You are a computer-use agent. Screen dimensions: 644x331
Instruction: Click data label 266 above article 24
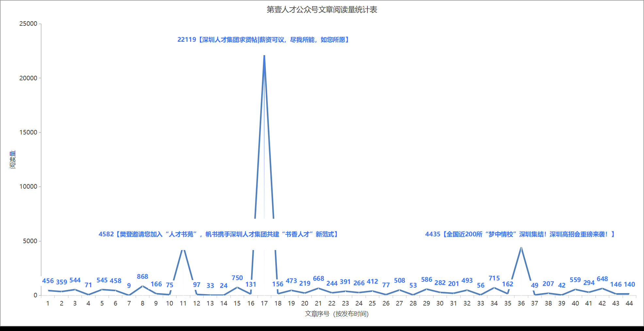click(359, 283)
